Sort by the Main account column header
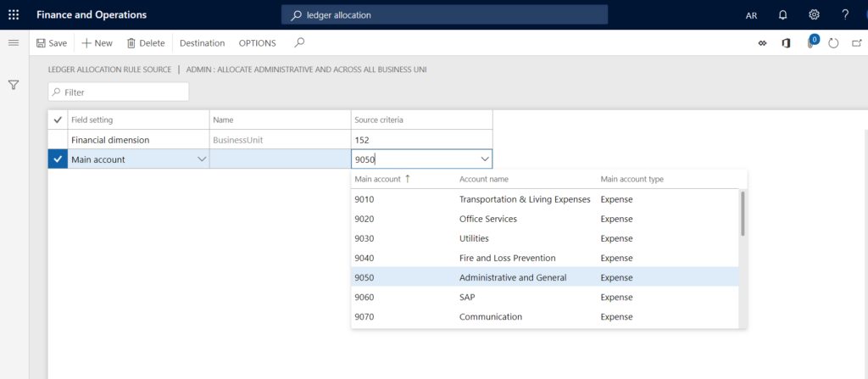This screenshot has height=379, width=868. [x=377, y=179]
